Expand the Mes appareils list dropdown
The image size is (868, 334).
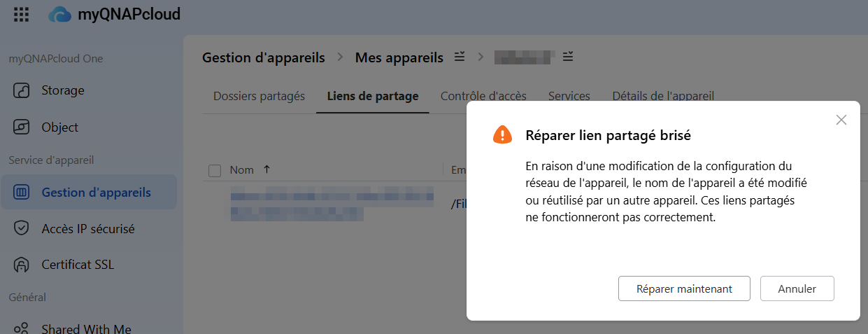coord(460,57)
